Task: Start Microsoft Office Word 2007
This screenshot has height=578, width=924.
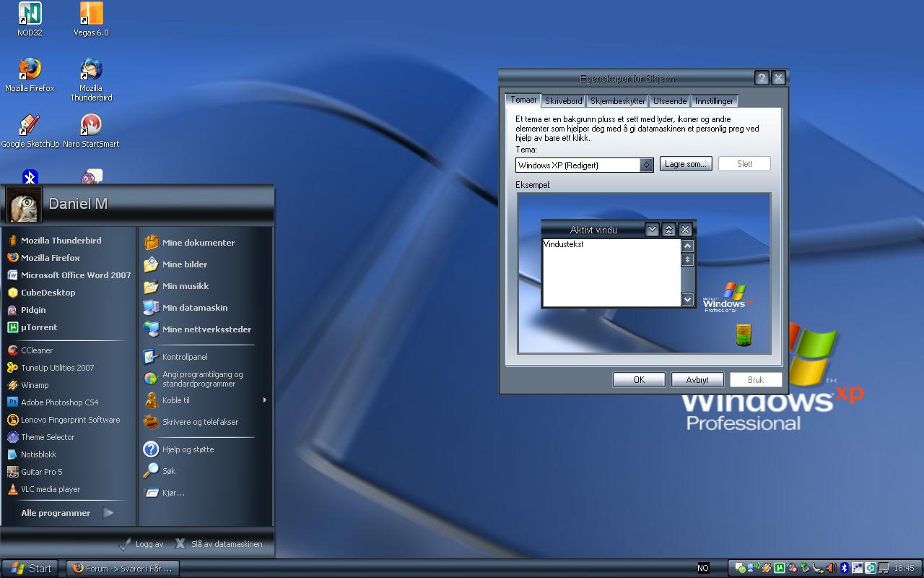Action: (x=68, y=275)
